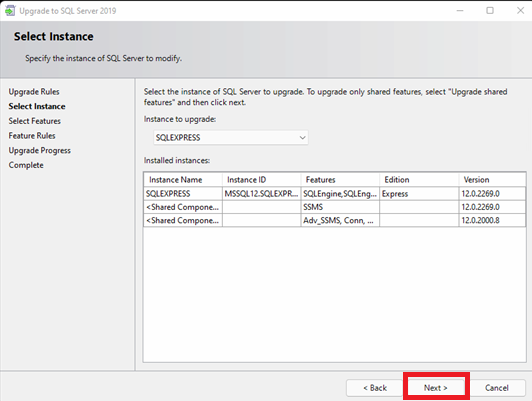Sort by the Edition column header
The width and height of the screenshot is (532, 401).
tap(419, 179)
